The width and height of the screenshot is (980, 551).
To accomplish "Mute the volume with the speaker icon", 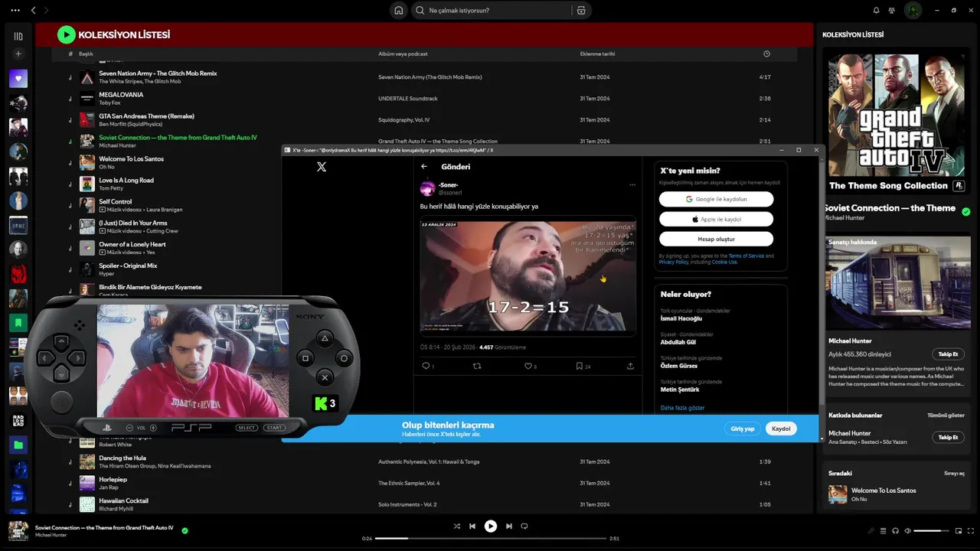I will 907,530.
